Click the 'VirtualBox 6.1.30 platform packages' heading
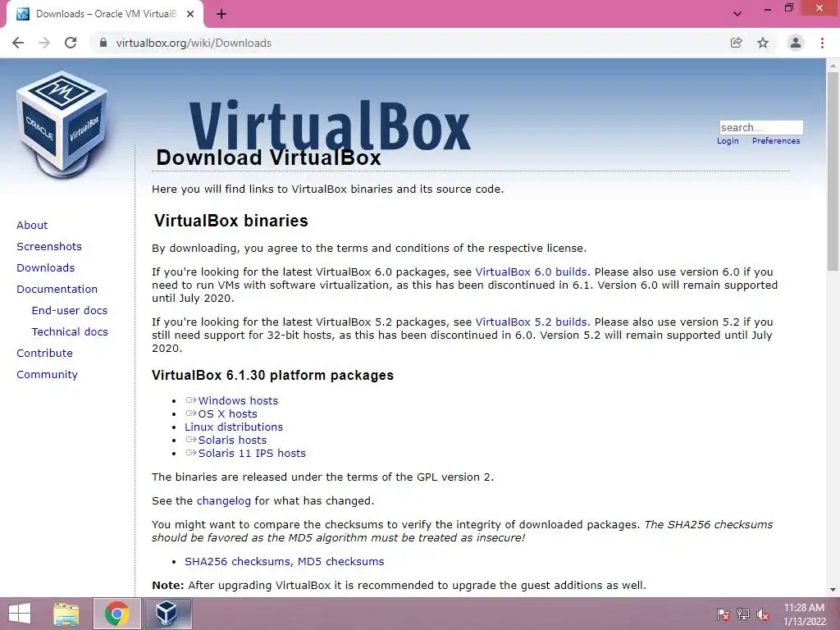 (272, 375)
